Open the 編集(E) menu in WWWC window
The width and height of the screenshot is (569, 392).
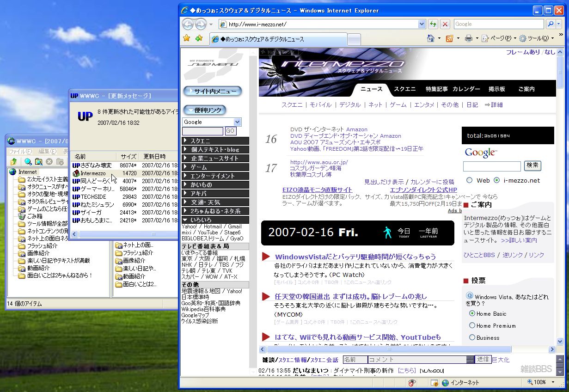coord(47,152)
